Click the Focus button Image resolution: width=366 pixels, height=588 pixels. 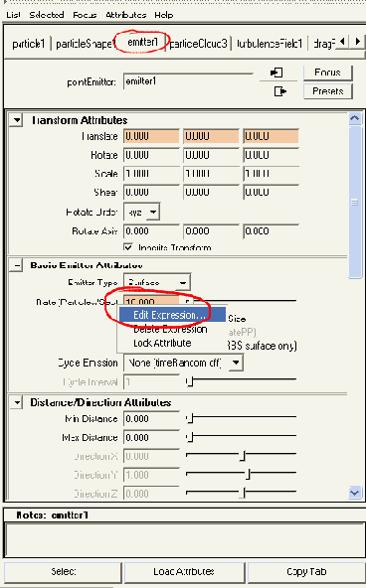coord(328,73)
